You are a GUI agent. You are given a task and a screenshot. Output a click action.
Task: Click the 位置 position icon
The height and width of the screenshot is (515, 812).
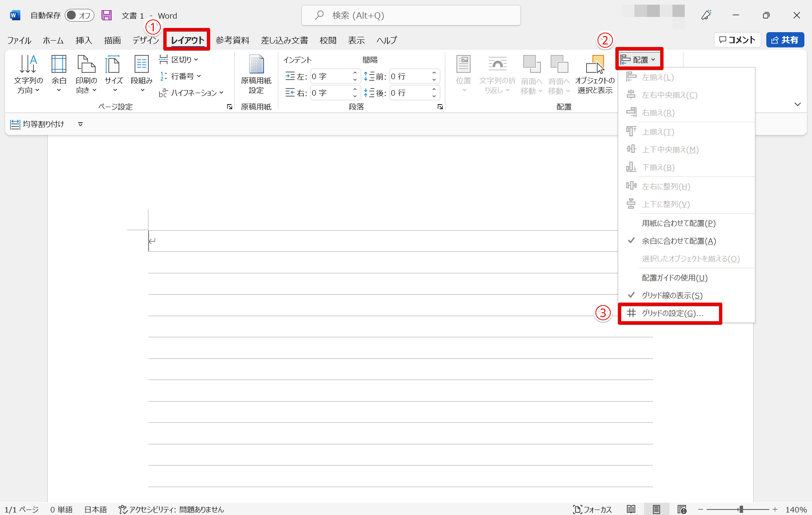click(464, 64)
